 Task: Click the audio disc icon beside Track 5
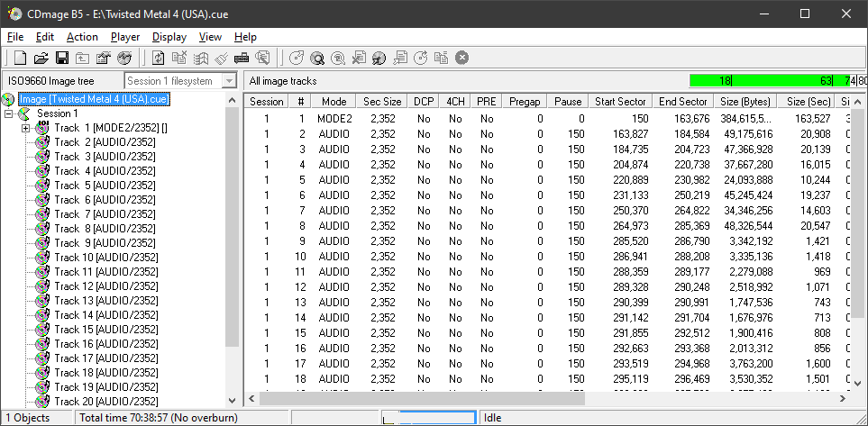click(41, 186)
